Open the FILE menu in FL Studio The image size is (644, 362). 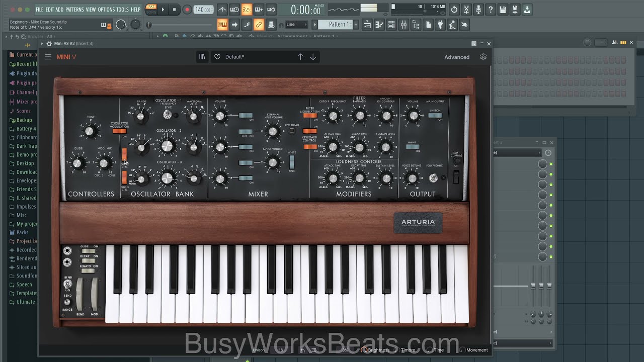(x=39, y=10)
